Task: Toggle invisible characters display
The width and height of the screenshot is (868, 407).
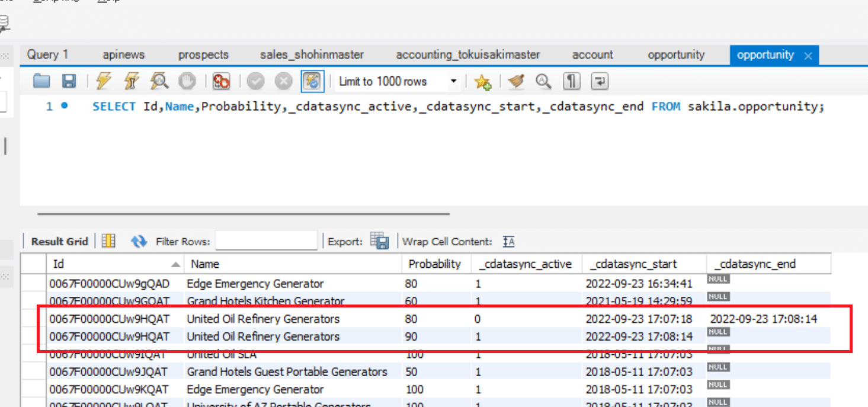Action: (571, 81)
